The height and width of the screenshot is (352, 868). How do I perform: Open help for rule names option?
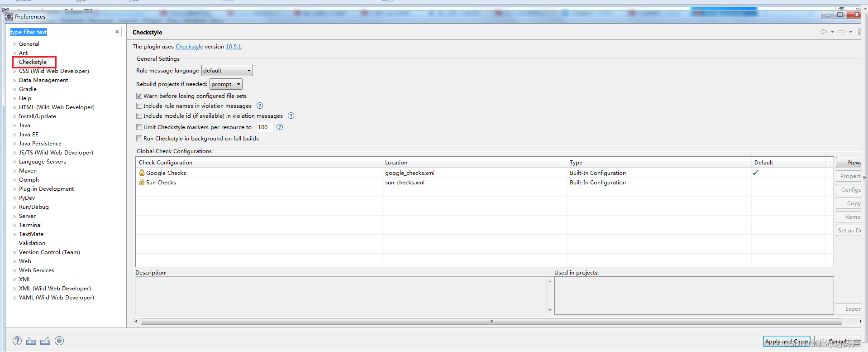pos(260,106)
